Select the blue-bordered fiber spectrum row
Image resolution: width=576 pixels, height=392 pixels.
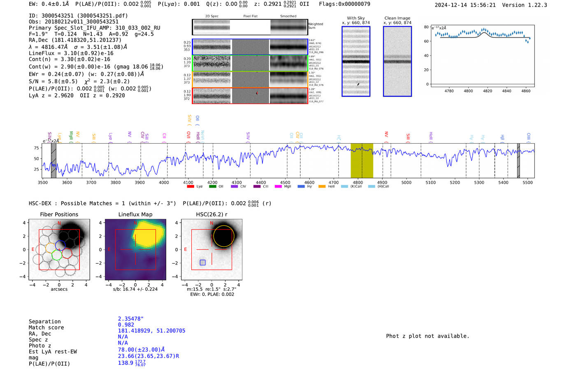point(250,47)
